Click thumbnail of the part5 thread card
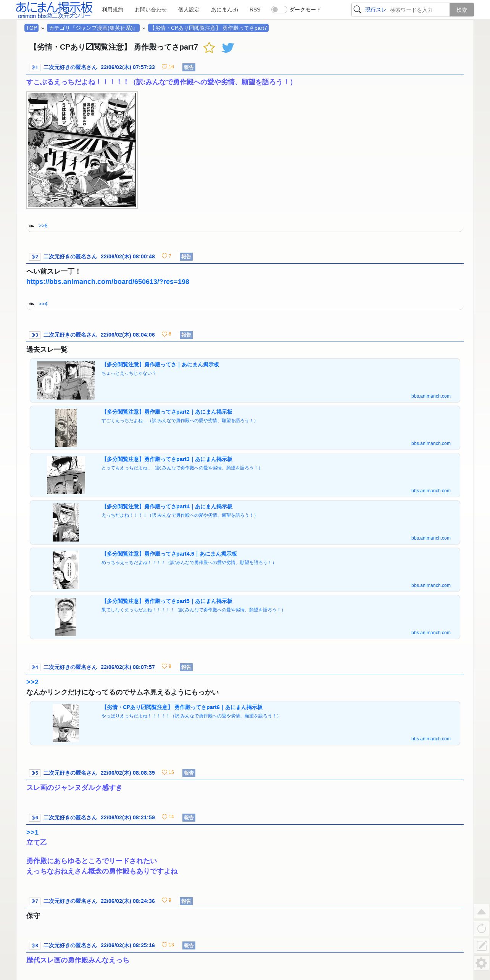 66,617
